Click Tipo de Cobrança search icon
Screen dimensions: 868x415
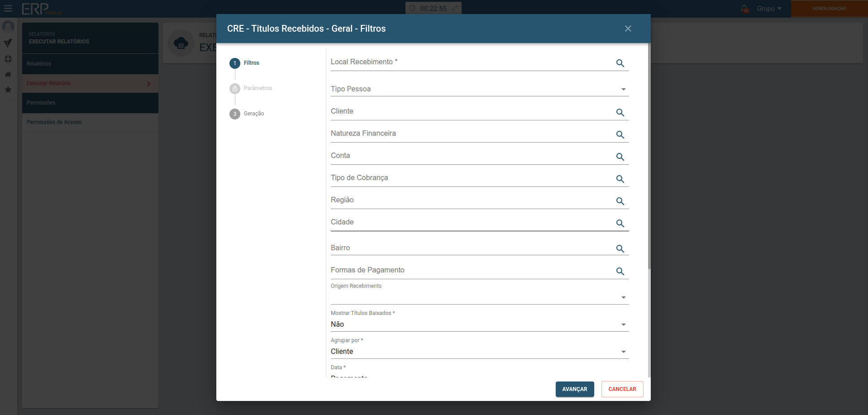point(620,179)
